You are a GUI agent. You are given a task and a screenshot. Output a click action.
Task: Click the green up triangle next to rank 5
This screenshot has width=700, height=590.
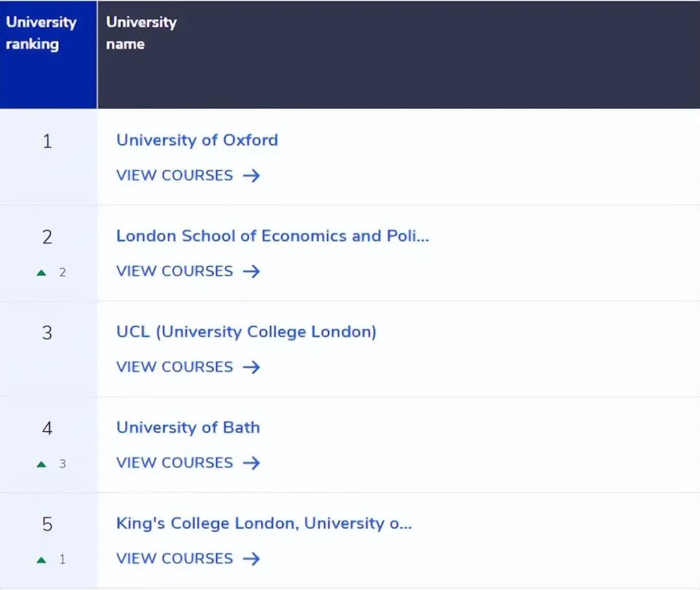click(41, 560)
